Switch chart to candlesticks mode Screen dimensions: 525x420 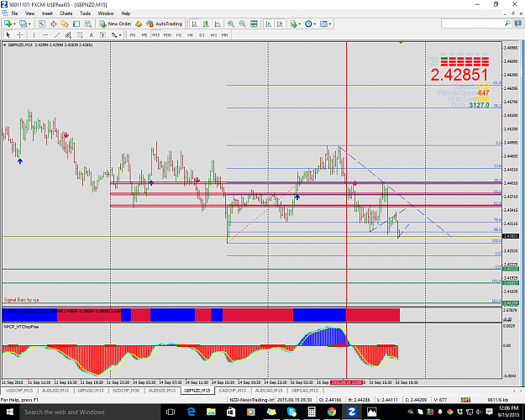click(206, 24)
